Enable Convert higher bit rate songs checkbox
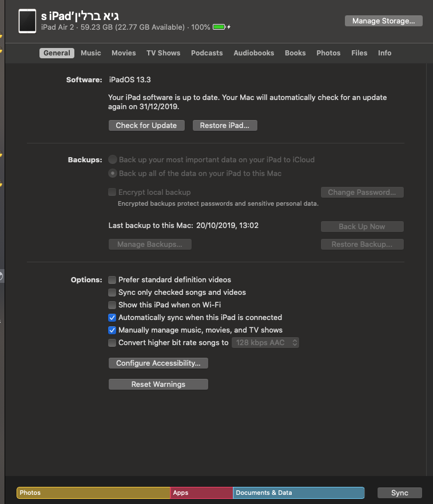This screenshot has width=433, height=504. (112, 343)
